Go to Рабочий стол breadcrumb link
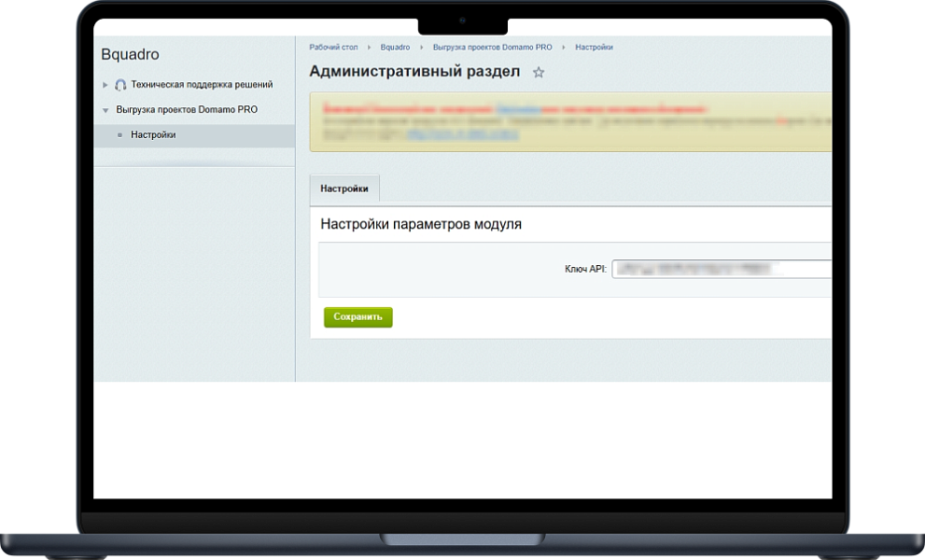 click(333, 47)
